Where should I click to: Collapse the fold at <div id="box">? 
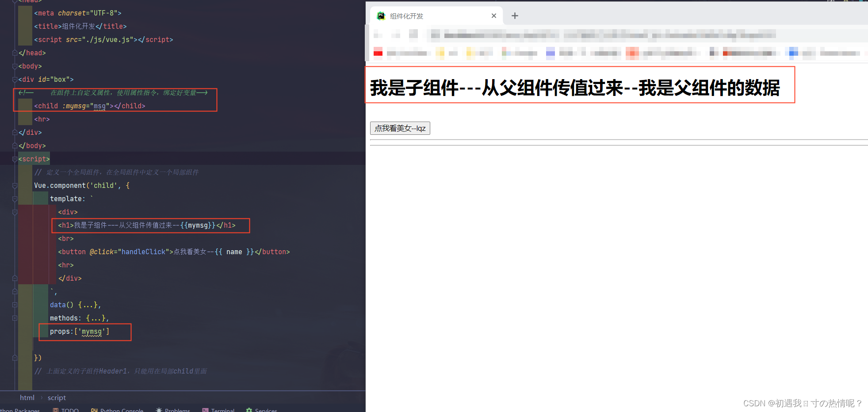[15, 80]
